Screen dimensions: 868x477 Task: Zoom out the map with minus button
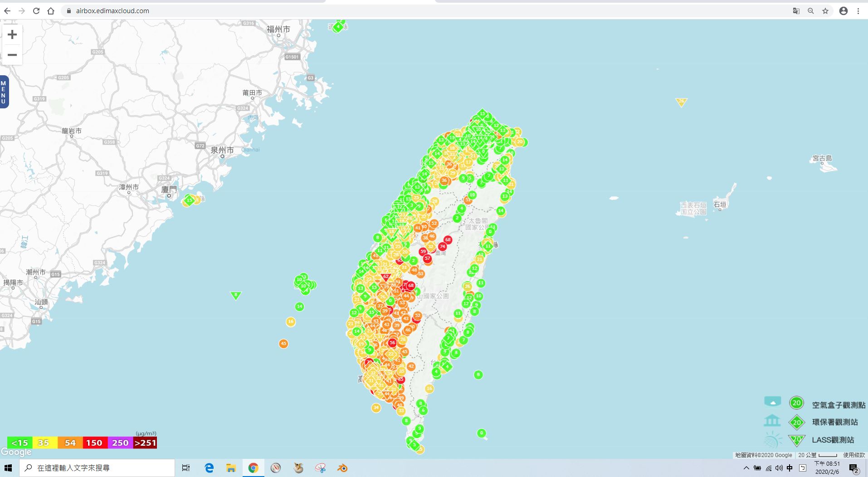tap(12, 55)
